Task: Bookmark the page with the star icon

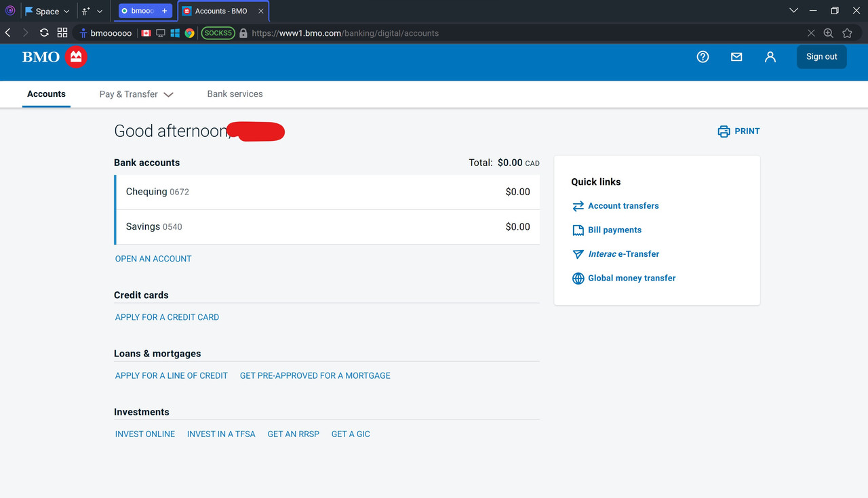Action: click(x=847, y=33)
